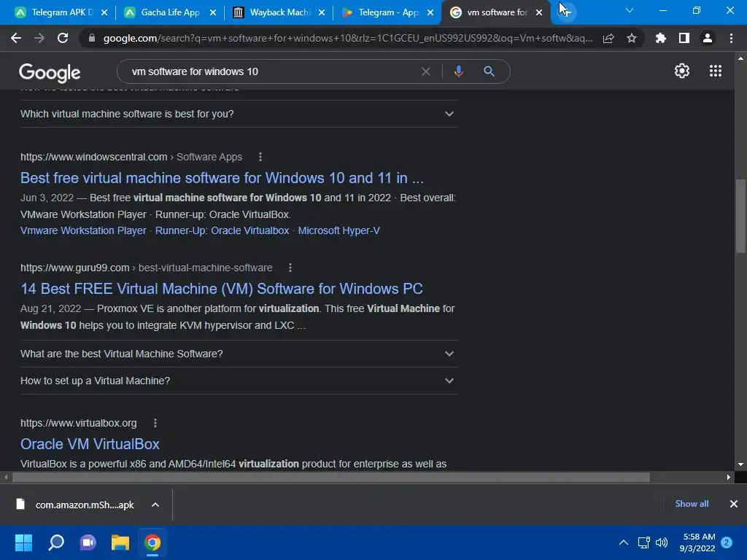The width and height of the screenshot is (747, 560).
Task: Open clock and date in taskbar
Action: point(697,542)
